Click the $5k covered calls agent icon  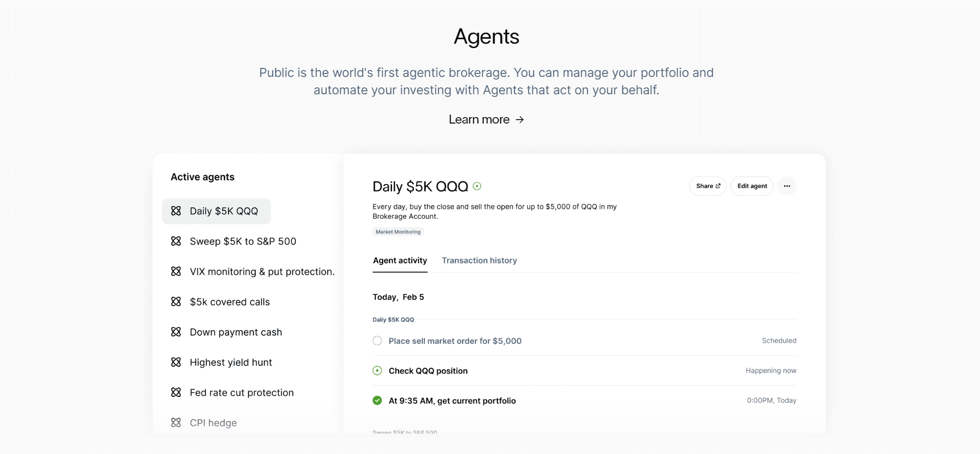tap(176, 302)
